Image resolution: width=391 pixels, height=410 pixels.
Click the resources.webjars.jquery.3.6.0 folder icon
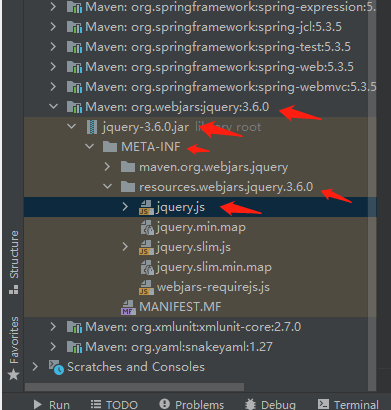point(128,187)
